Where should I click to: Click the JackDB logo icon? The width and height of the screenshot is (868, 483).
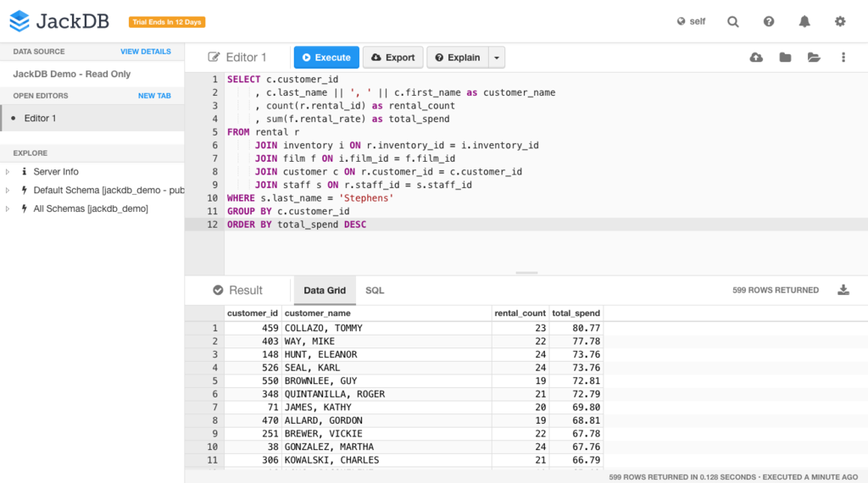pos(19,21)
